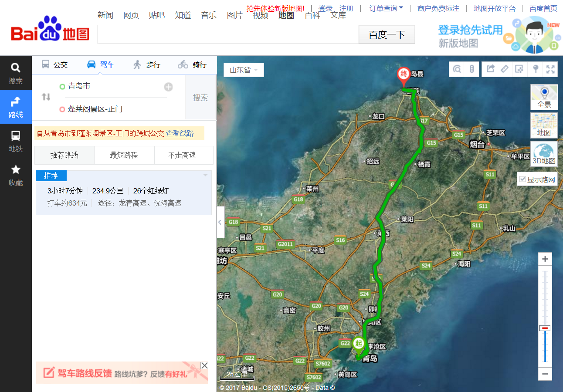
Task: Select the ruler distance measure tool
Action: (505, 69)
